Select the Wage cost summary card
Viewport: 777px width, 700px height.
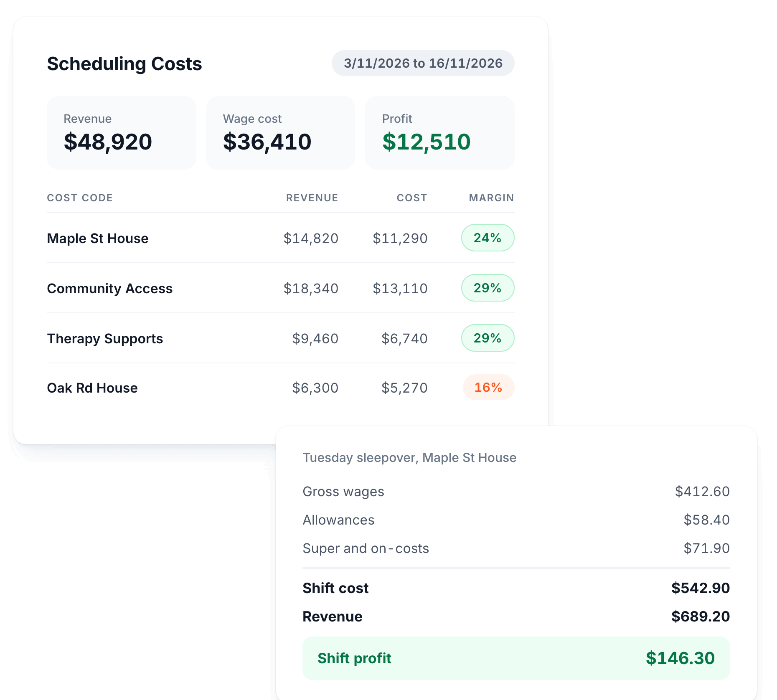pyautogui.click(x=281, y=133)
